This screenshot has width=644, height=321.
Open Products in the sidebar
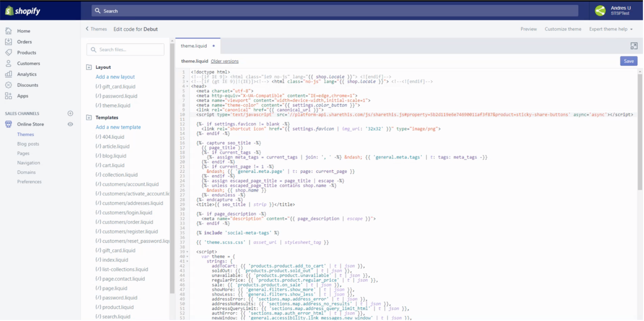click(x=26, y=52)
